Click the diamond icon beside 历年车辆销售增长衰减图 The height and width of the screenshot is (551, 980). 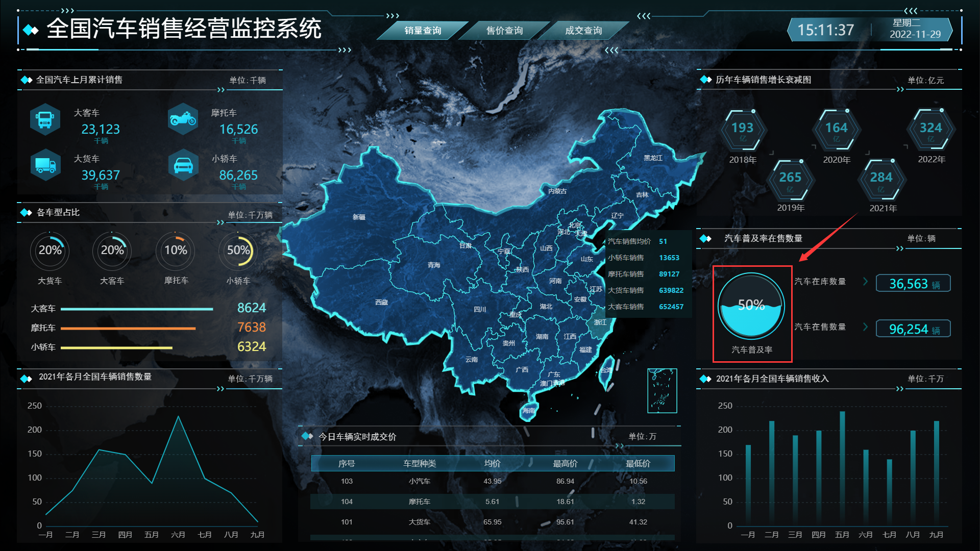tap(706, 80)
